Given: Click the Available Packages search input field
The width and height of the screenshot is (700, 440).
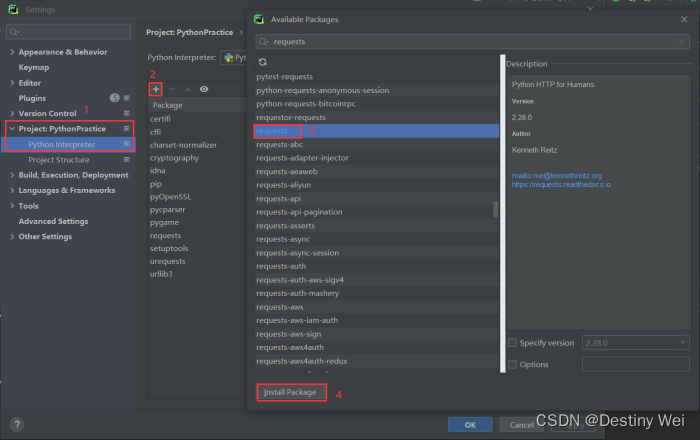Looking at the screenshot, I should pyautogui.click(x=472, y=42).
